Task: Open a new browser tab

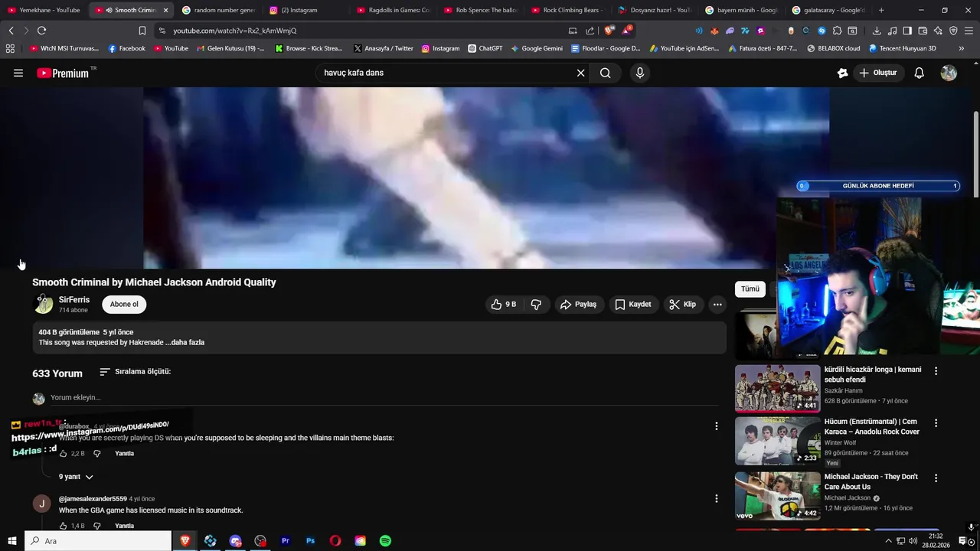Action: tap(881, 10)
